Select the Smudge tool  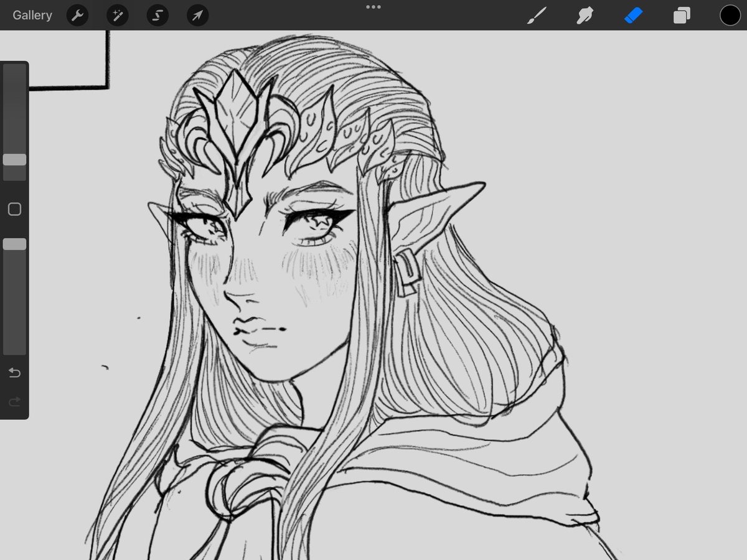[585, 16]
